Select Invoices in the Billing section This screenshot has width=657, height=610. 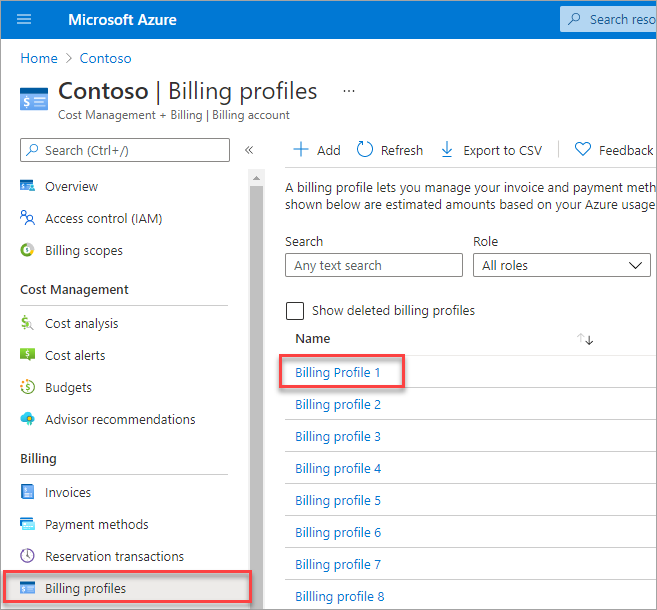[x=67, y=492]
